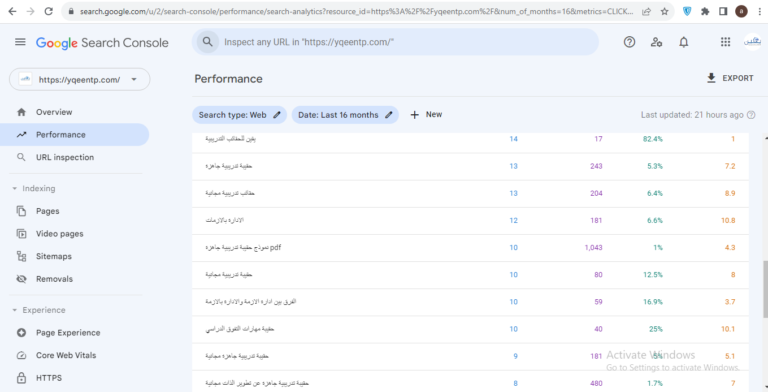Click the EXPORT button
Screen dimensions: 768x392
click(x=730, y=78)
